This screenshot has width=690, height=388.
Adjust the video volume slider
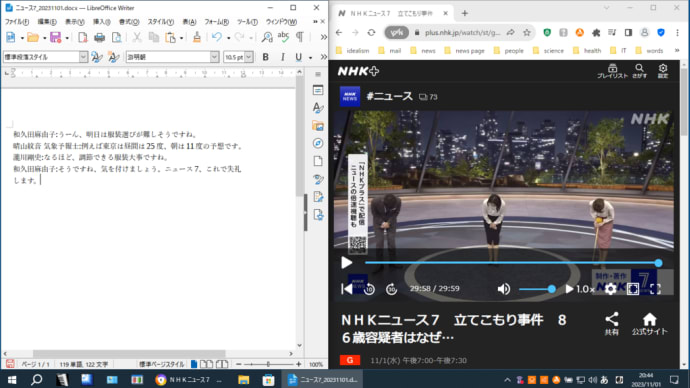tap(537, 289)
